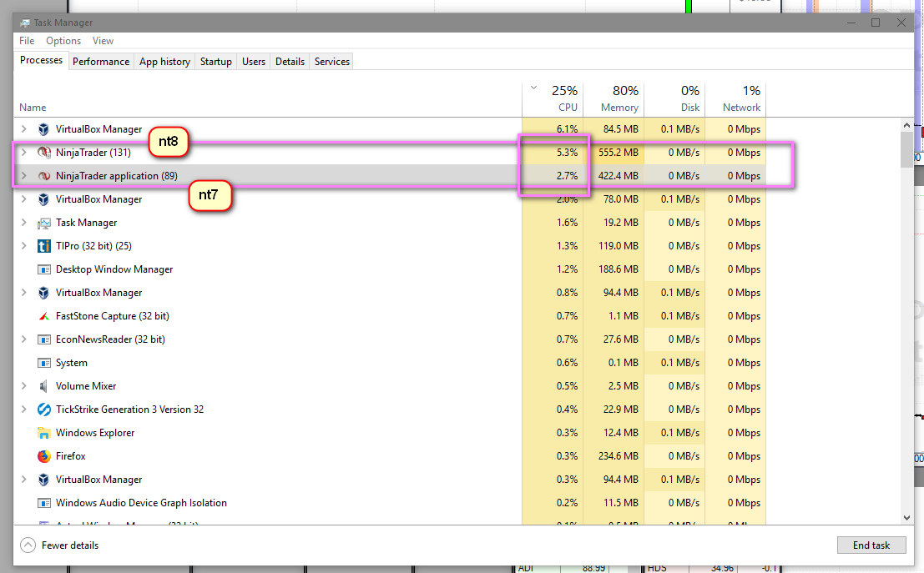
Task: Expand VirtualBox Manager entry using 94.4 MB, 0.8%
Action: point(23,293)
